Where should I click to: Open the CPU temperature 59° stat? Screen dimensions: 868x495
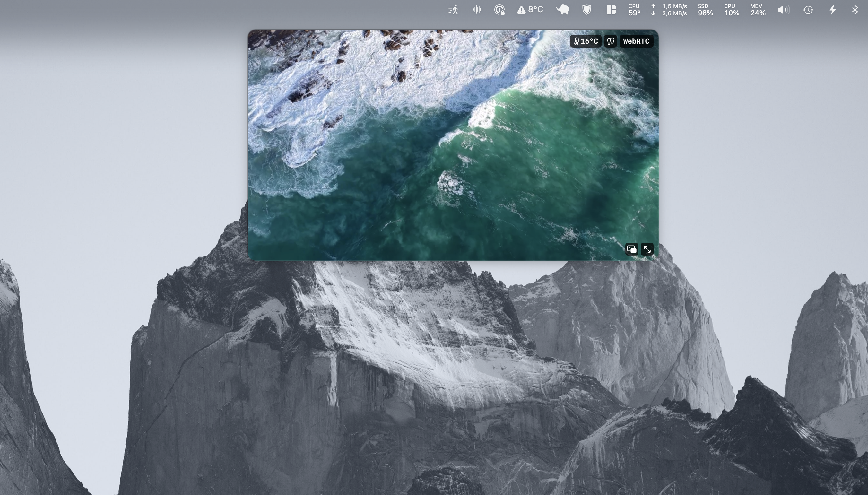click(x=634, y=10)
